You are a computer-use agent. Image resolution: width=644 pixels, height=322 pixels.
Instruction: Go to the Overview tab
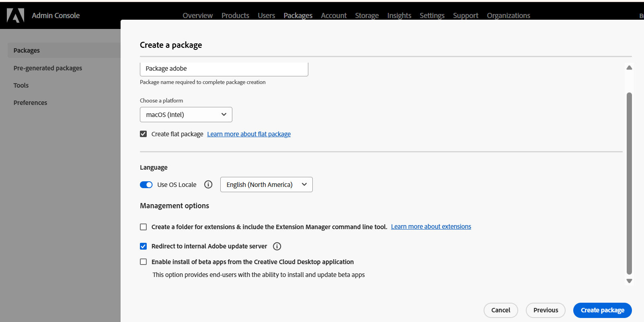coord(197,15)
